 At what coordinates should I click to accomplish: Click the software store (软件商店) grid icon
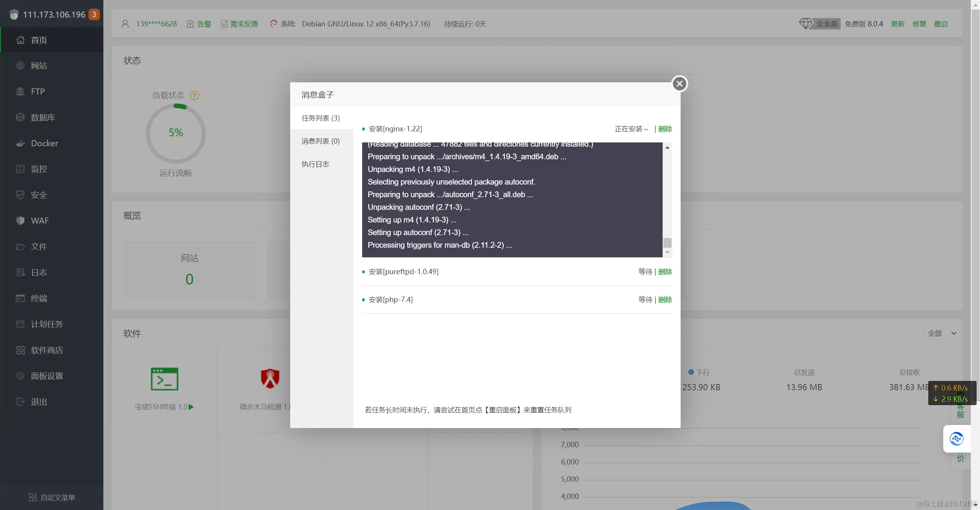[20, 350]
